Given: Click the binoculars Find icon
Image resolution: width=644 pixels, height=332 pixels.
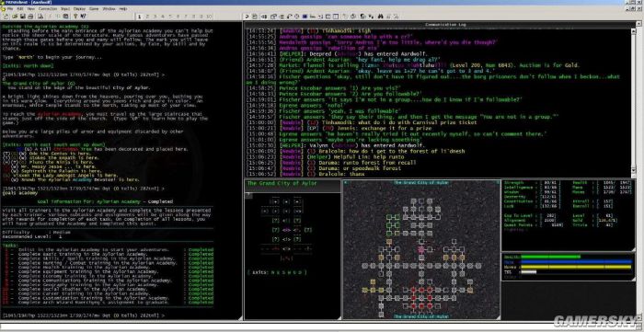Looking at the screenshot, I should point(380,17).
